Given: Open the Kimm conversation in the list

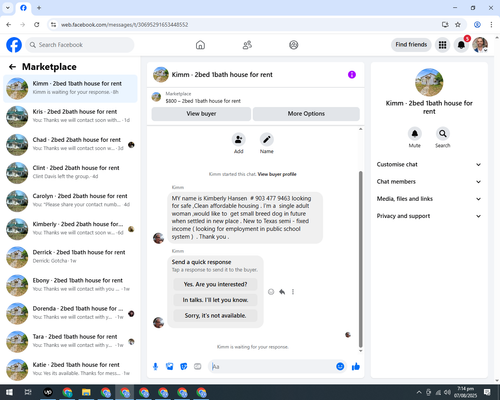Looking at the screenshot, I should (70, 88).
